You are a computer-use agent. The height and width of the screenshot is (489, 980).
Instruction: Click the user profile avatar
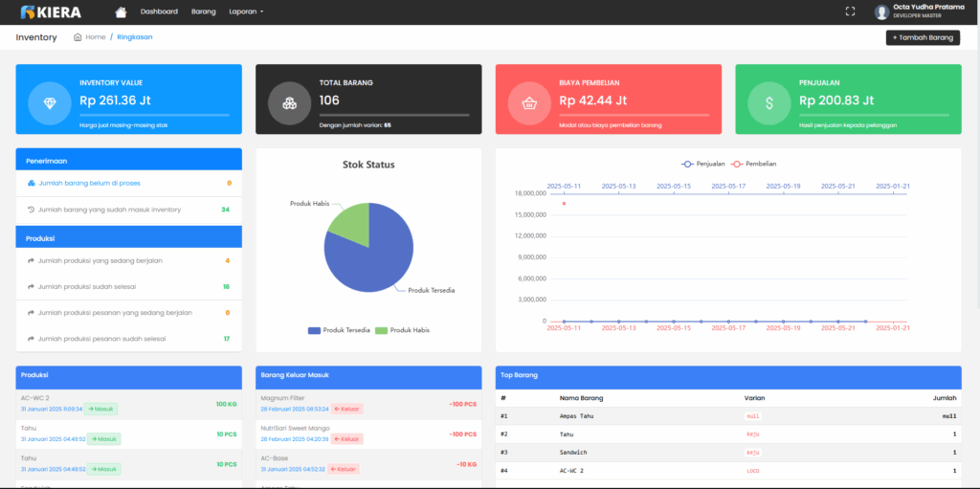[881, 11]
